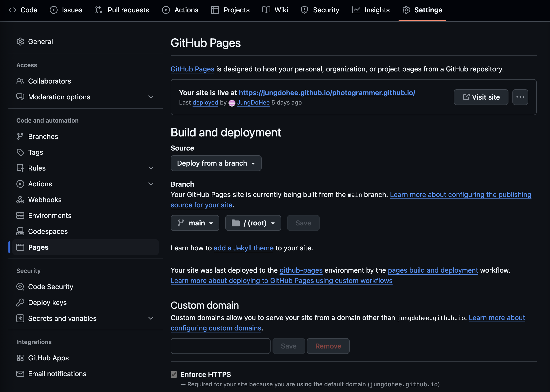Screen dimensions: 550x392
Task: Click the Codespaces icon
Action: tap(20, 231)
